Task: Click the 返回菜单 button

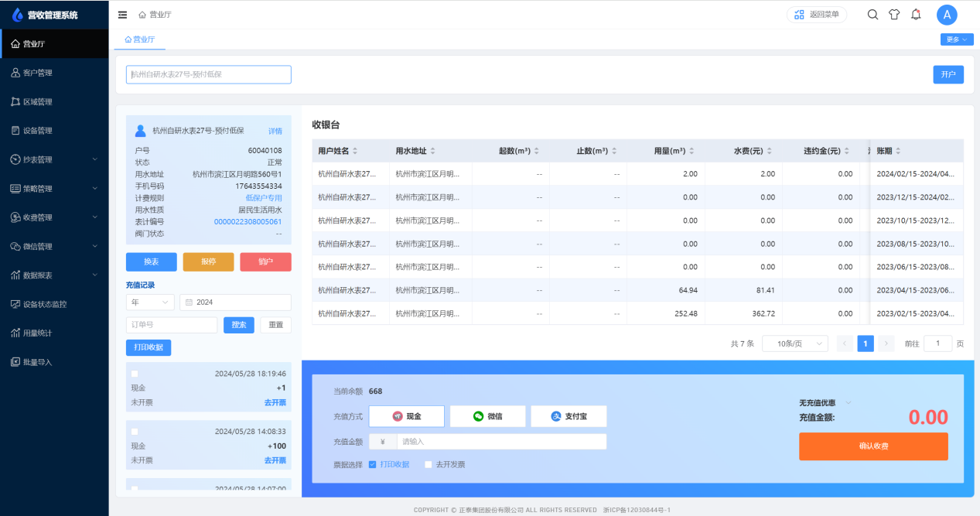Action: click(x=817, y=15)
